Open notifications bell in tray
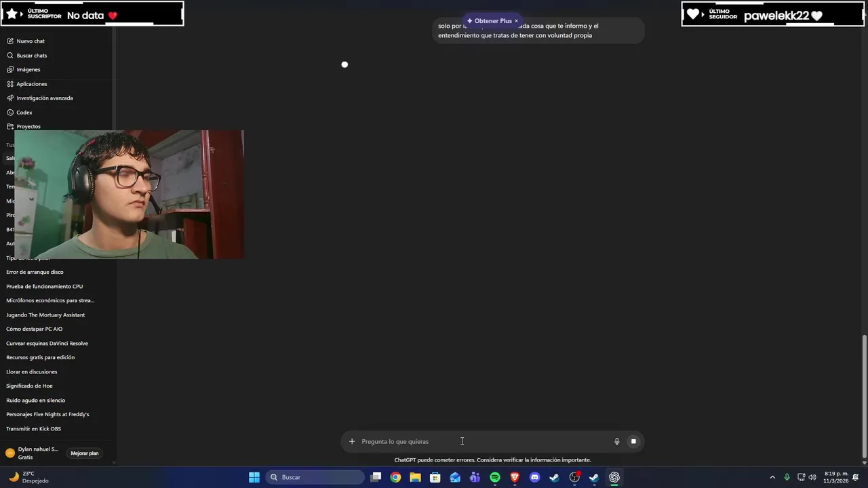The height and width of the screenshot is (488, 868). (x=856, y=477)
